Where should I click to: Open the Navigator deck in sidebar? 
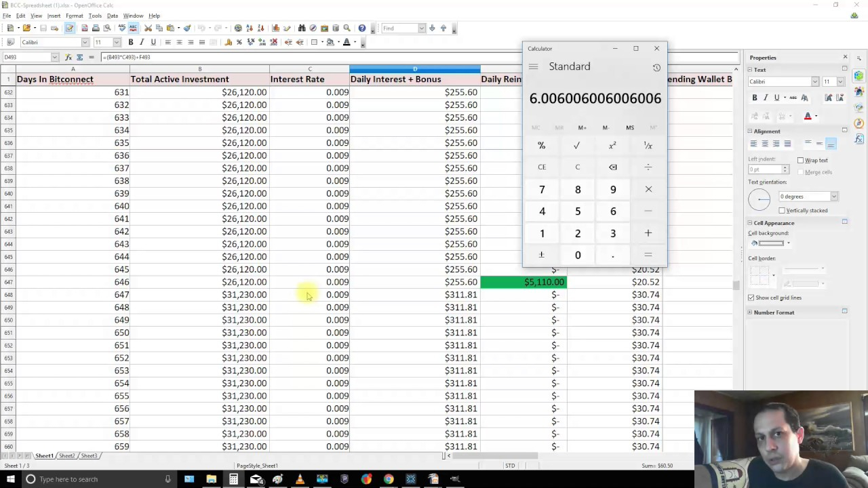click(x=859, y=123)
